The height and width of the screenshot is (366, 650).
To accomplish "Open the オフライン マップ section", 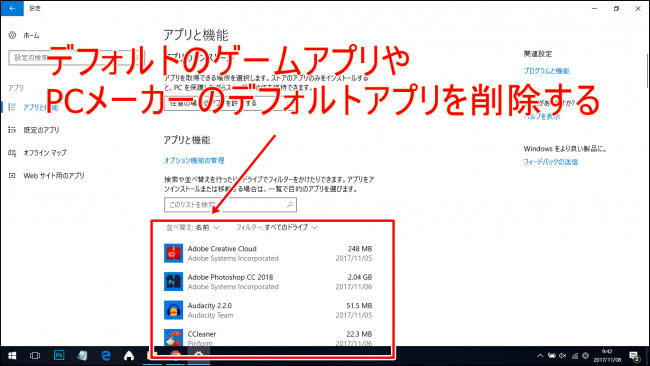I will pos(45,153).
